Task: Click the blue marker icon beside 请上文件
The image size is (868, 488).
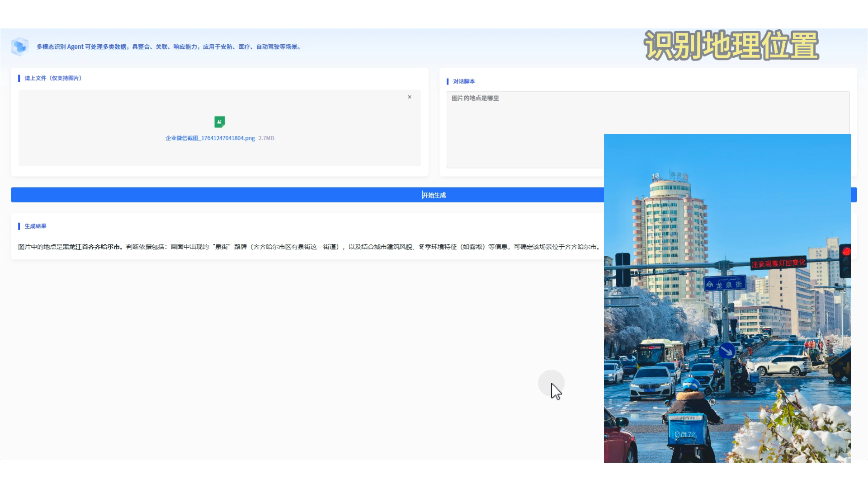Action: tap(19, 78)
